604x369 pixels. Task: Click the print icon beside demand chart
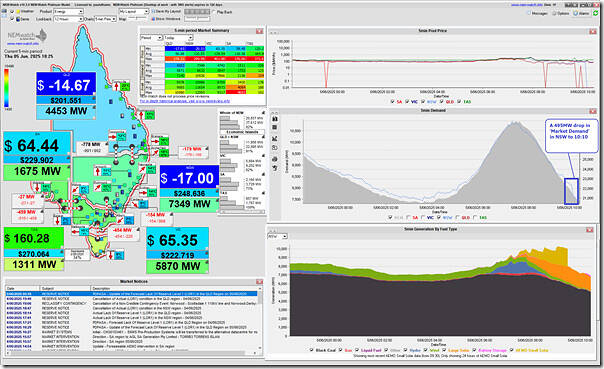[x=275, y=159]
